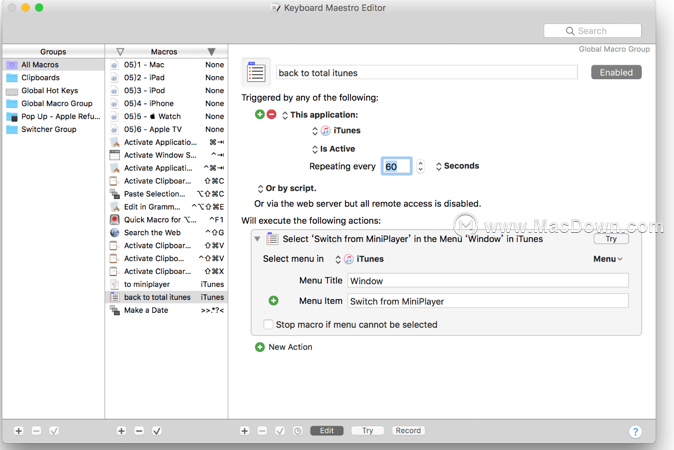Click the action list icon in action header
Image resolution: width=674 pixels, height=450 pixels.
pos(272,239)
